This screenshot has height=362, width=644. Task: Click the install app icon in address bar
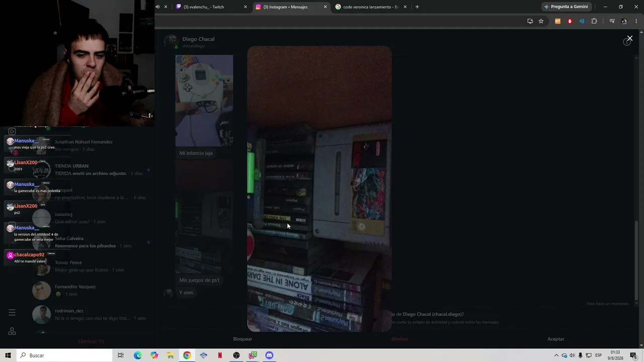(x=530, y=21)
